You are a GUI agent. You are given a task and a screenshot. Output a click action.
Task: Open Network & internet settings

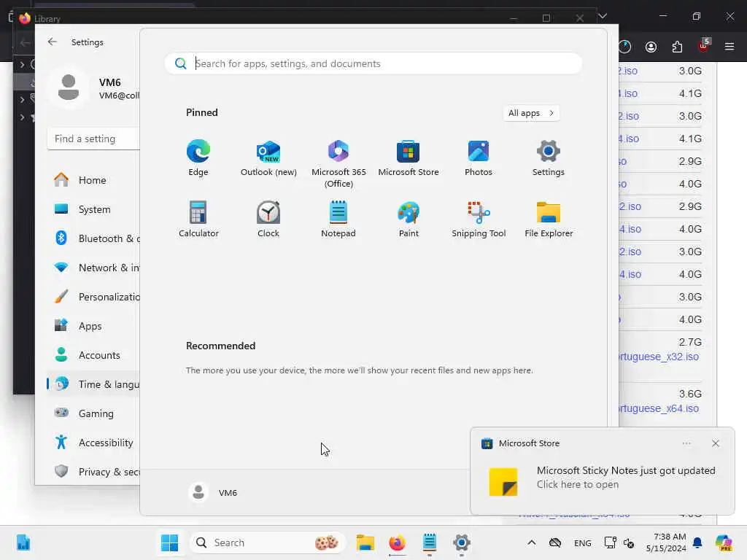[93, 268]
